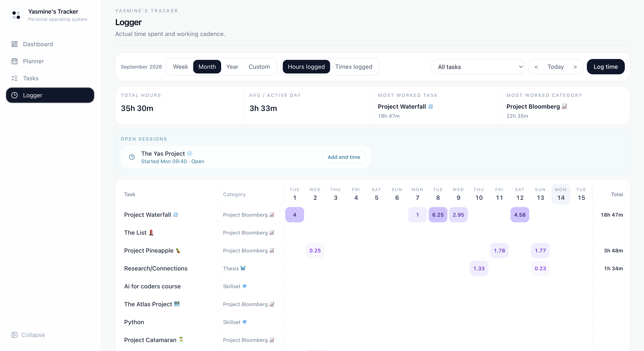Image resolution: width=644 pixels, height=351 pixels.
Task: Click the gem icon on Python's Skillset category
Action: [245, 322]
